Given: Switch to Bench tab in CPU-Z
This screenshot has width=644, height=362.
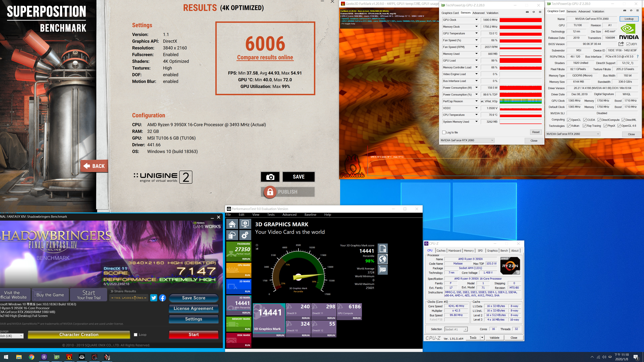Looking at the screenshot, I should [x=504, y=251].
